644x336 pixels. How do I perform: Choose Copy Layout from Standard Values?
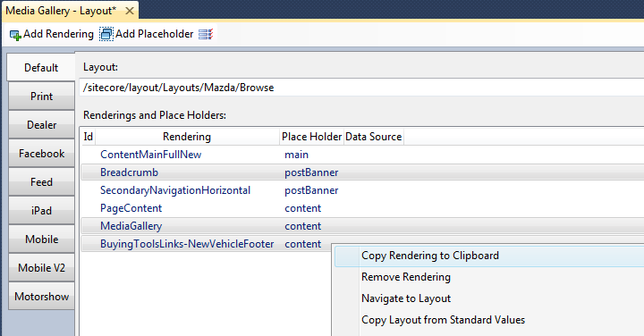point(489,320)
